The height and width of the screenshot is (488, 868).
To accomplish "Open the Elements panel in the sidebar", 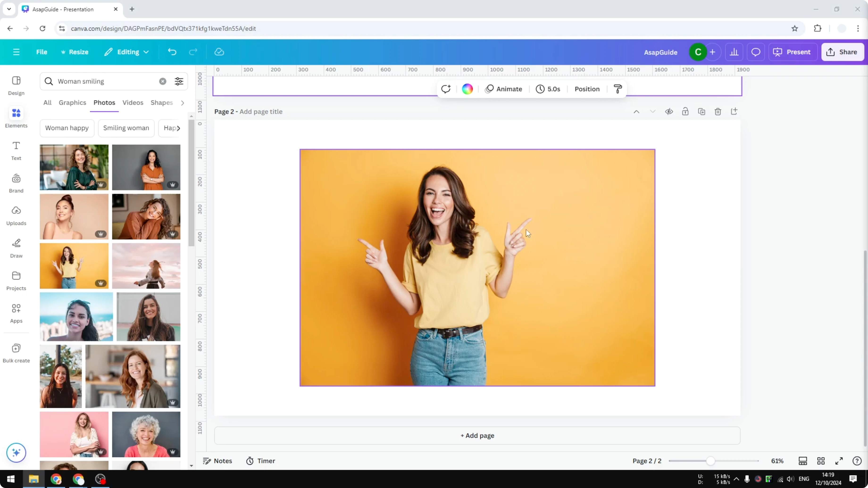I will [x=16, y=117].
